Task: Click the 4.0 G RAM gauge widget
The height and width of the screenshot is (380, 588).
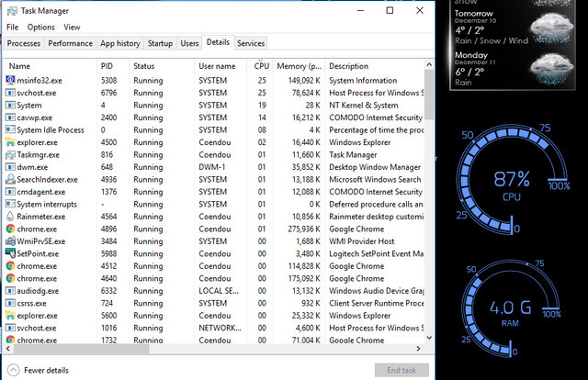Action: click(x=511, y=308)
